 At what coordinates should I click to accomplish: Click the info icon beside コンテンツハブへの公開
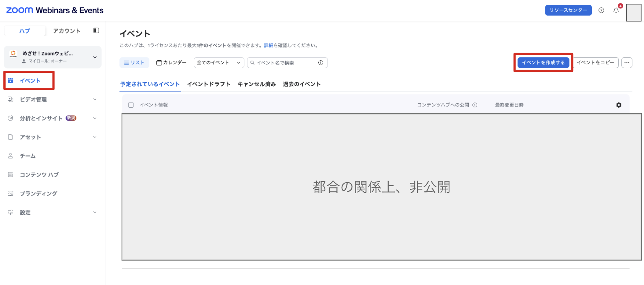coord(475,105)
